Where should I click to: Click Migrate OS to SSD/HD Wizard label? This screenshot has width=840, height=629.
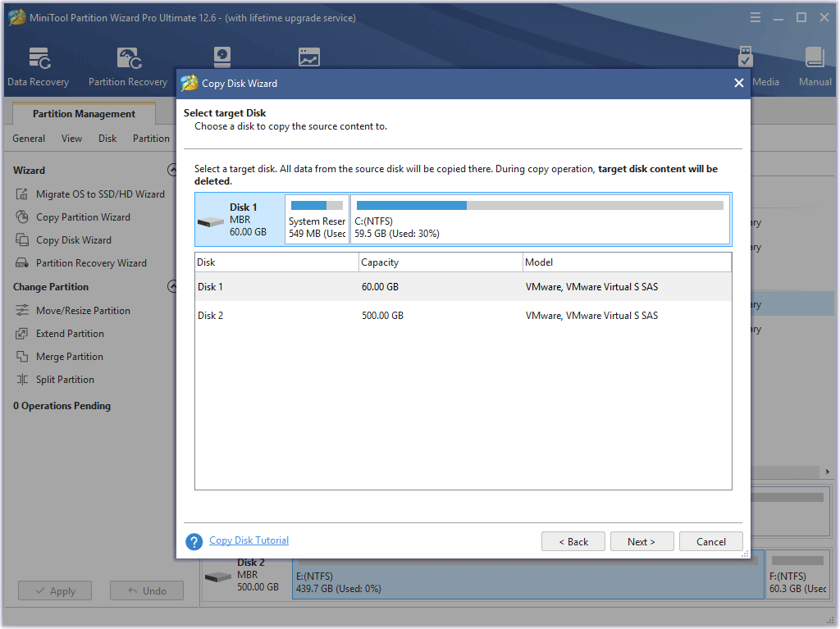(100, 194)
